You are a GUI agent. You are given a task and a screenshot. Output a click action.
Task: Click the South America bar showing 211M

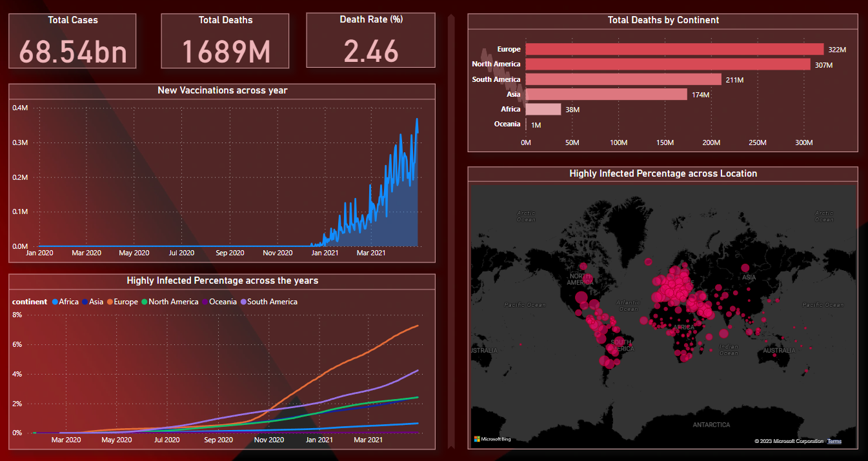[623, 79]
